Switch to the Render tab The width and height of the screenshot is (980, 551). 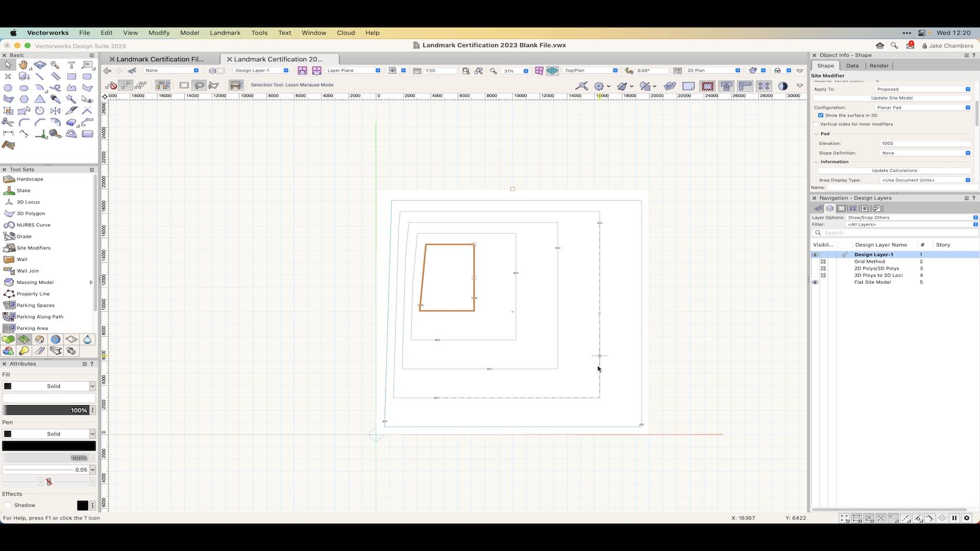878,66
